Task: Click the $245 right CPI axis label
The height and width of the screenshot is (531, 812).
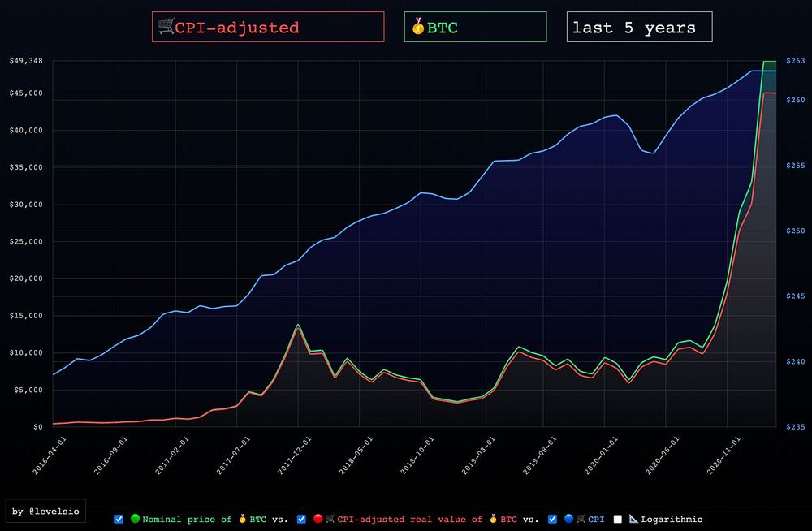Action: (796, 296)
